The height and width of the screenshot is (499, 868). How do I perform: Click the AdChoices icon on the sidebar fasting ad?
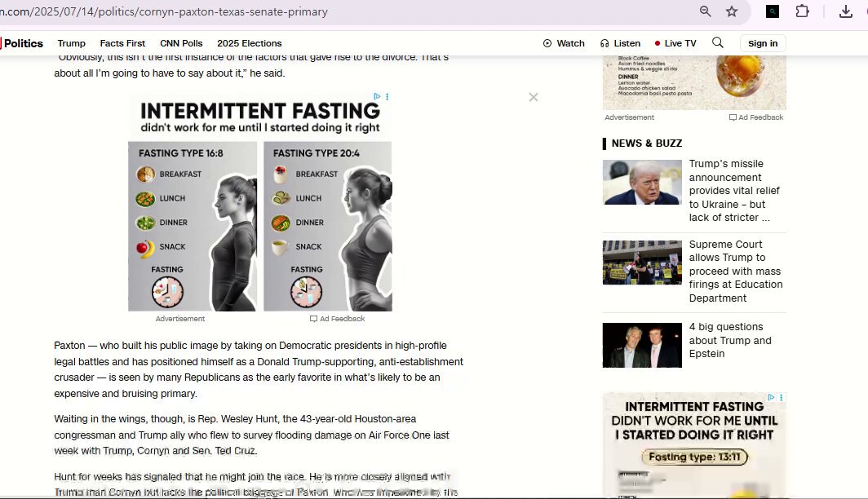(x=771, y=397)
